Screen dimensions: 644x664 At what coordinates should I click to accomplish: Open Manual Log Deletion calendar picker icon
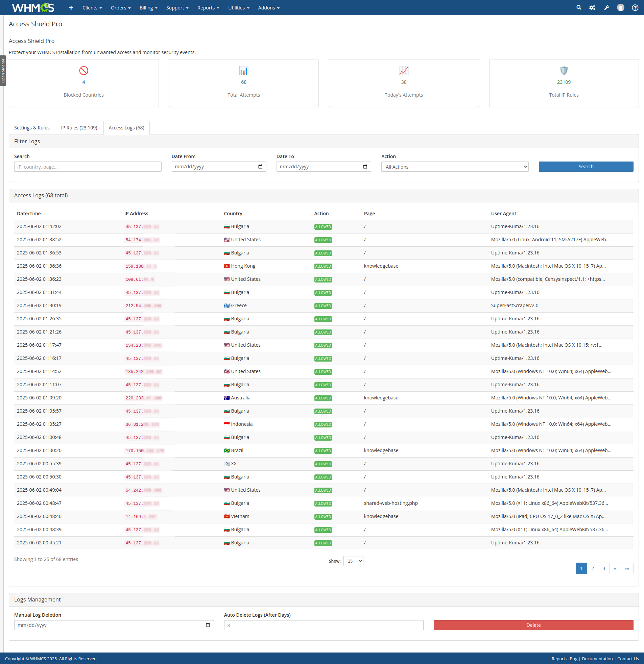(x=208, y=625)
